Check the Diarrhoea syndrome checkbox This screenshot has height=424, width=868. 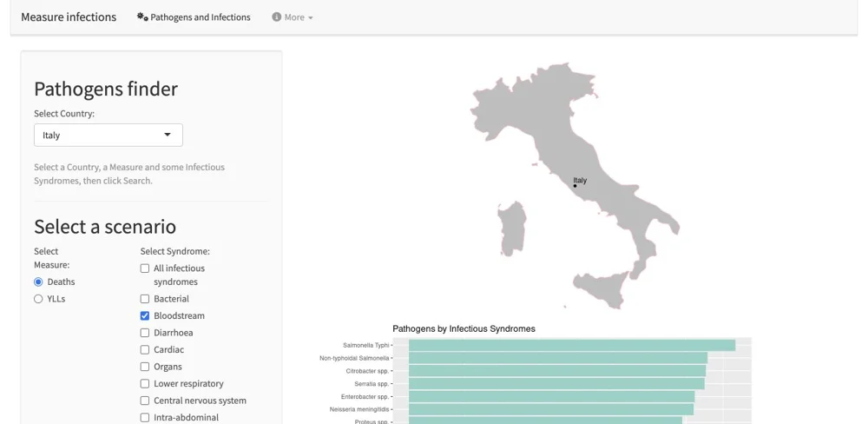[x=144, y=333]
